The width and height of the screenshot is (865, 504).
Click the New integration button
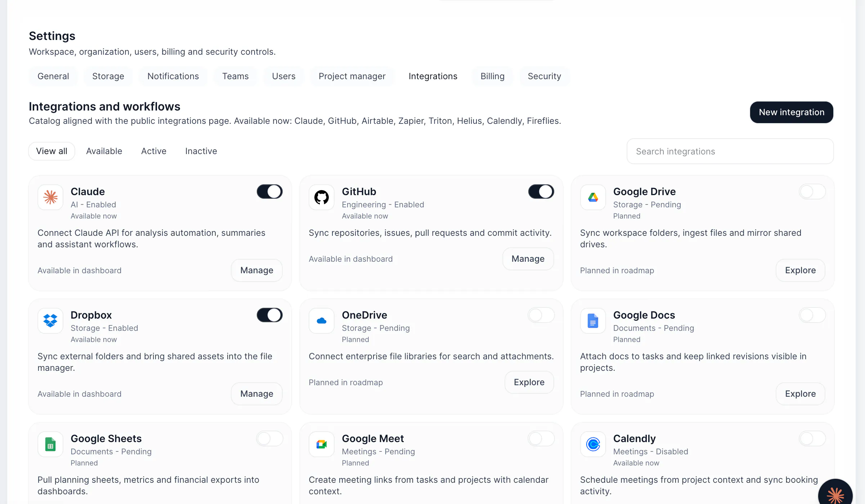(x=792, y=112)
